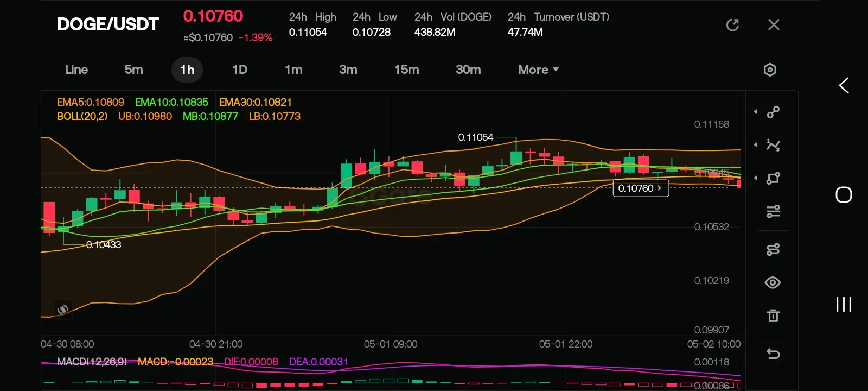
Task: Tap the 24h High value 0.11054
Action: coord(308,32)
